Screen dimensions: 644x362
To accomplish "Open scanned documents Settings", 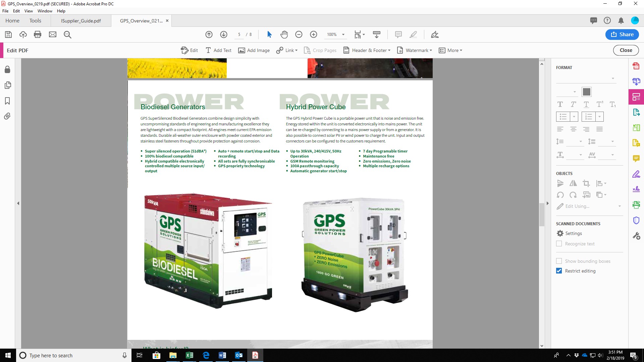I will (569, 233).
